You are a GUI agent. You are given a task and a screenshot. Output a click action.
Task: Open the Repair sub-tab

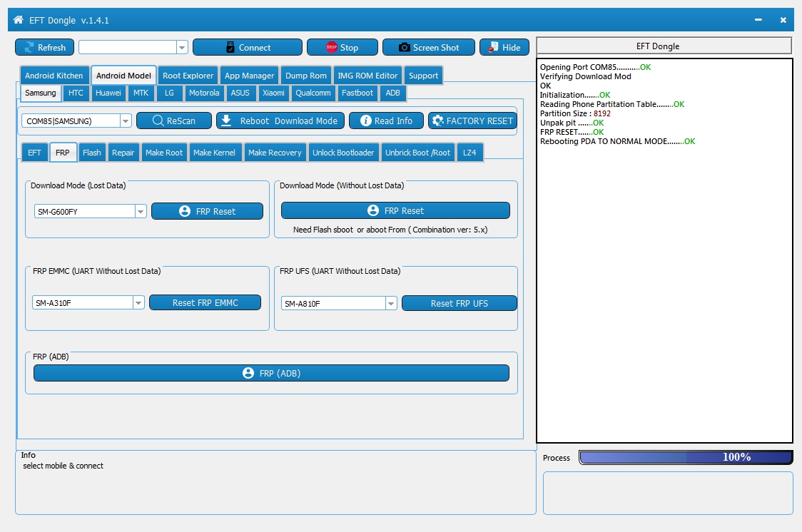123,153
